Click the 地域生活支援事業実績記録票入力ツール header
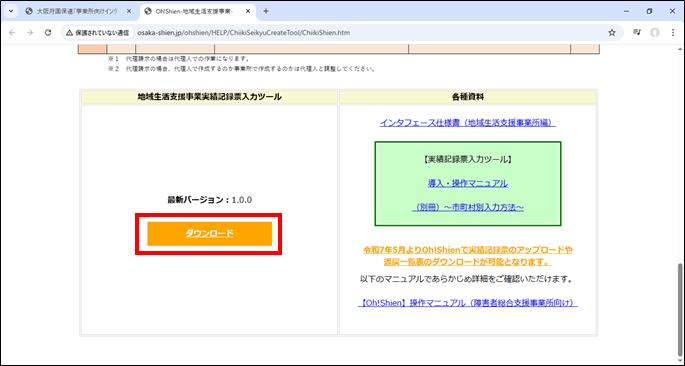This screenshot has width=685, height=366. pos(209,97)
